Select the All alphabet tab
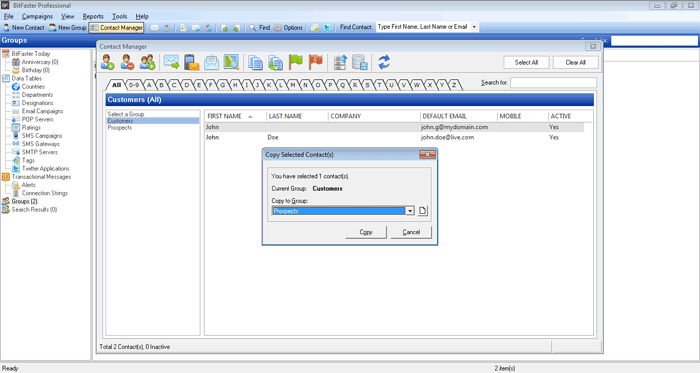This screenshot has width=700, height=373. (116, 85)
